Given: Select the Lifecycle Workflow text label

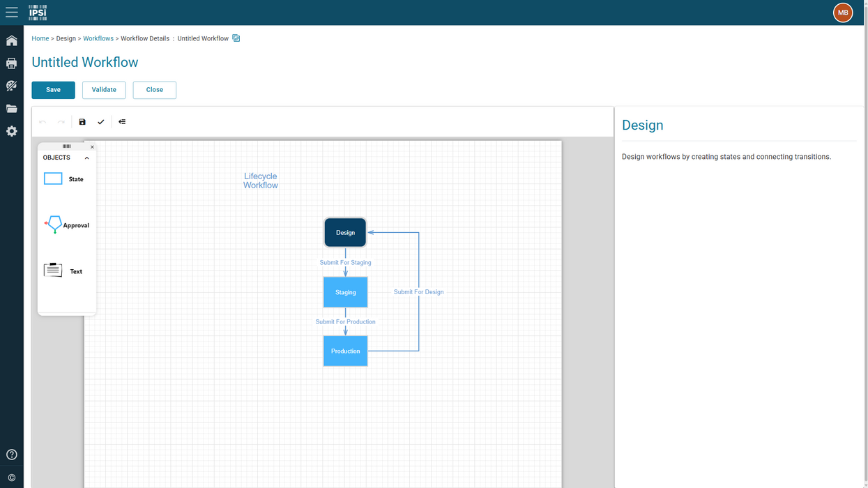Looking at the screenshot, I should (261, 181).
